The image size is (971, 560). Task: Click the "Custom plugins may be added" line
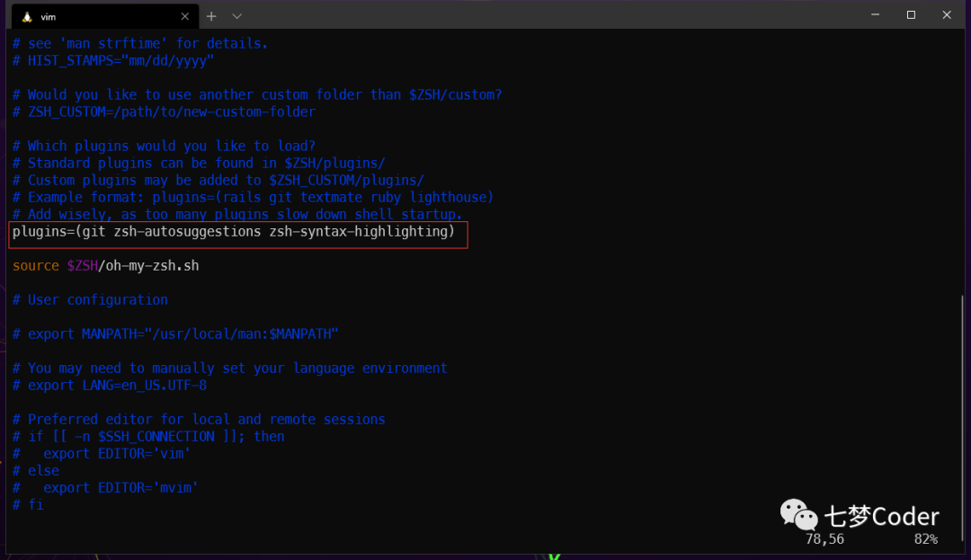pos(218,180)
